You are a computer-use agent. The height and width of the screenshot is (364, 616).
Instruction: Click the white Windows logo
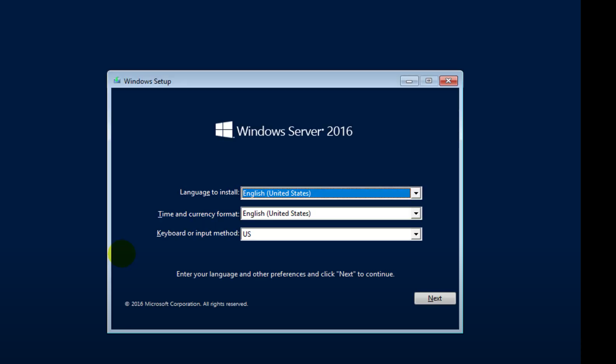click(224, 130)
